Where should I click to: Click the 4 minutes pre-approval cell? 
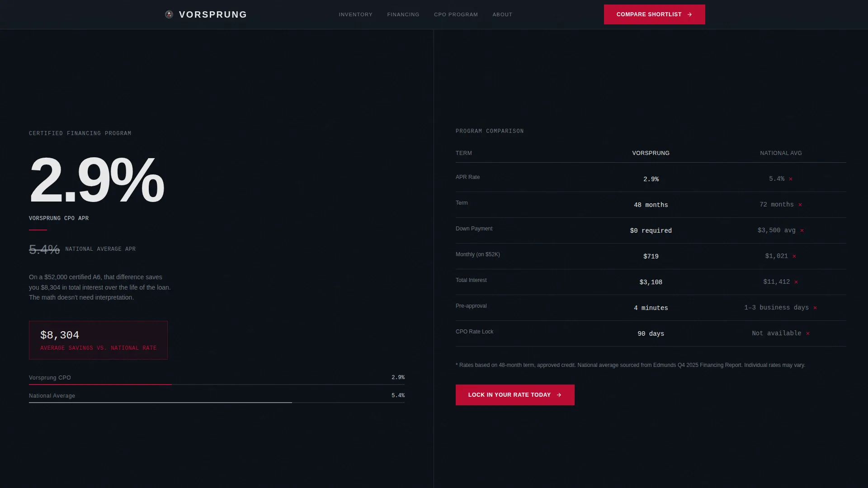click(x=651, y=308)
